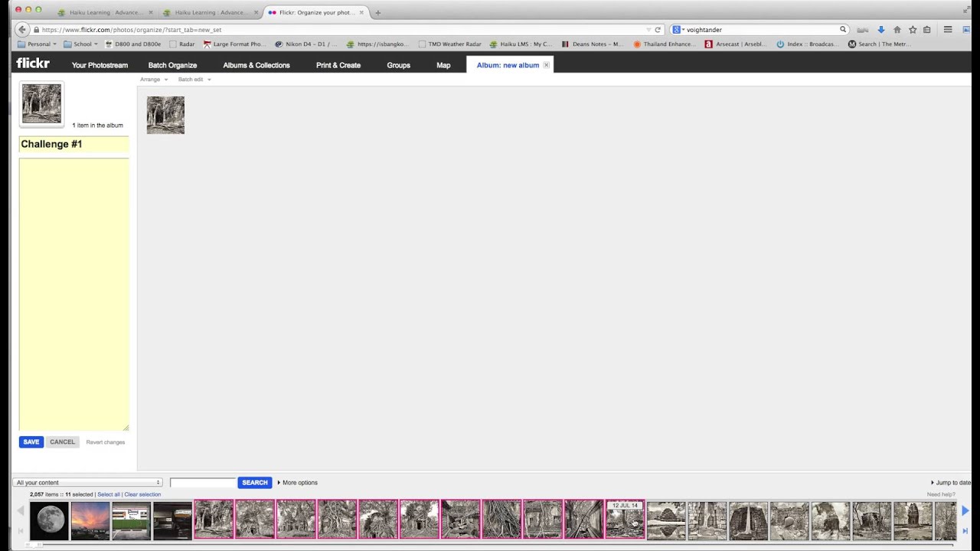Click the search magnifier in browser search box
This screenshot has width=980, height=551.
843,30
